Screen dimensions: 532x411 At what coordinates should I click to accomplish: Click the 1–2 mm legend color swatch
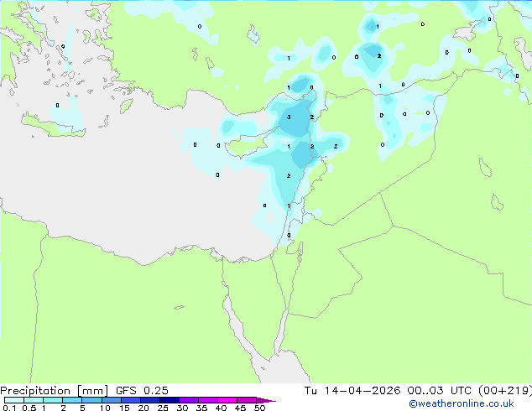53,400
